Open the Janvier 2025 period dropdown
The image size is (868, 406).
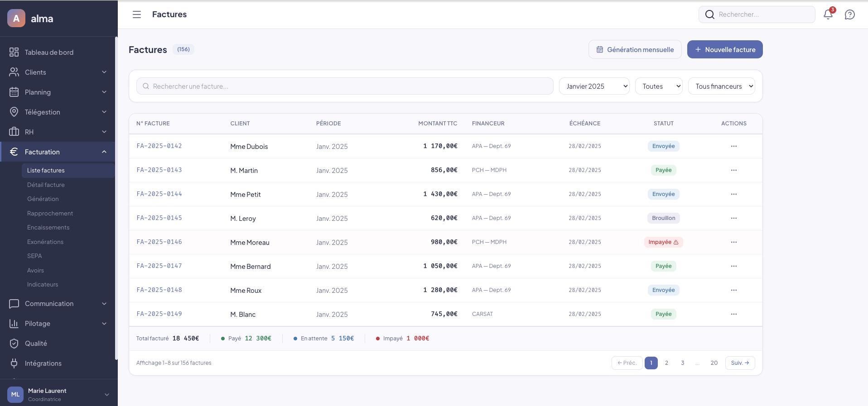(x=594, y=86)
